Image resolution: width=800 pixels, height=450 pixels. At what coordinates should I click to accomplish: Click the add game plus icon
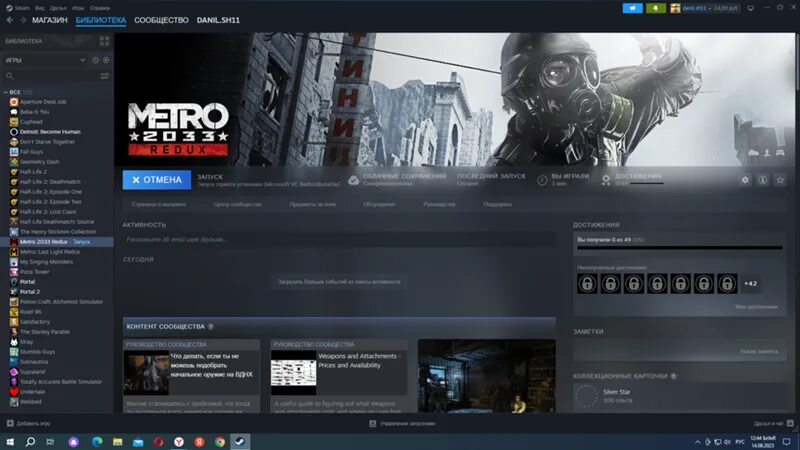click(10, 423)
